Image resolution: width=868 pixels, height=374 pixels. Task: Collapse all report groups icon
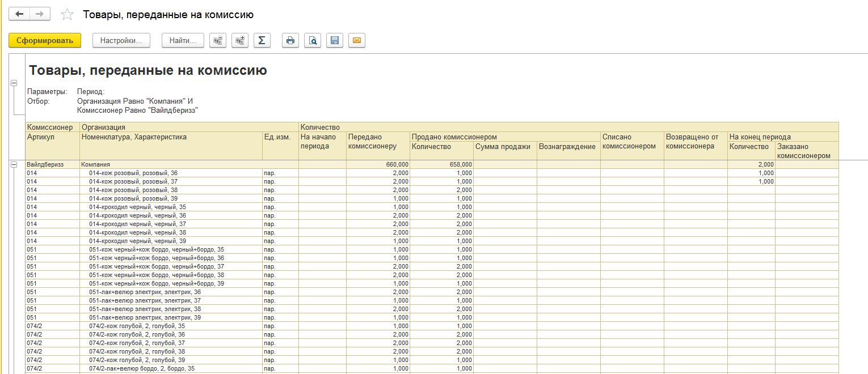(x=218, y=40)
